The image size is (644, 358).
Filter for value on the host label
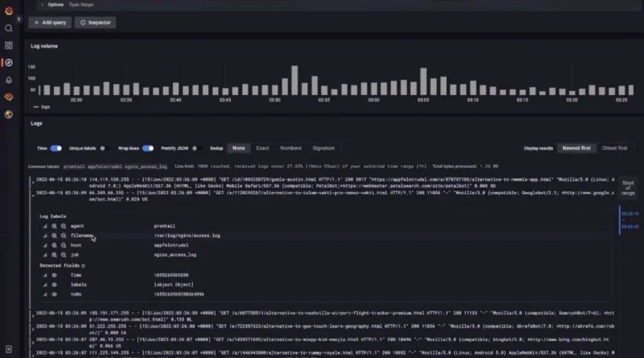point(54,245)
